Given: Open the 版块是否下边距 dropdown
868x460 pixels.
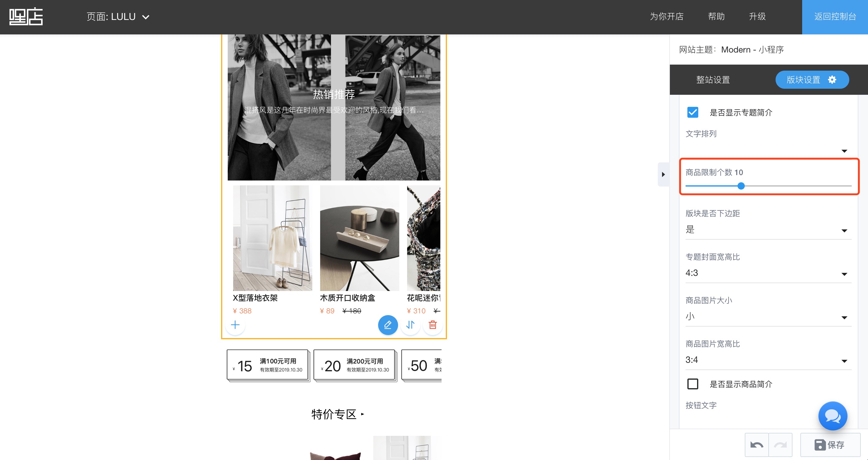Looking at the screenshot, I should [768, 230].
